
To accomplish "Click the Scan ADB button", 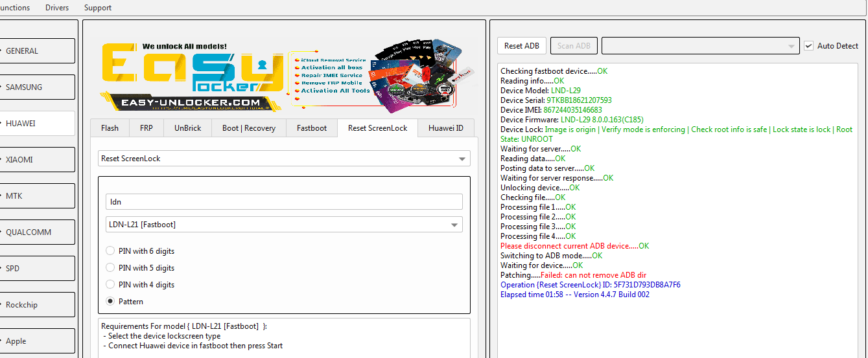I will [574, 46].
